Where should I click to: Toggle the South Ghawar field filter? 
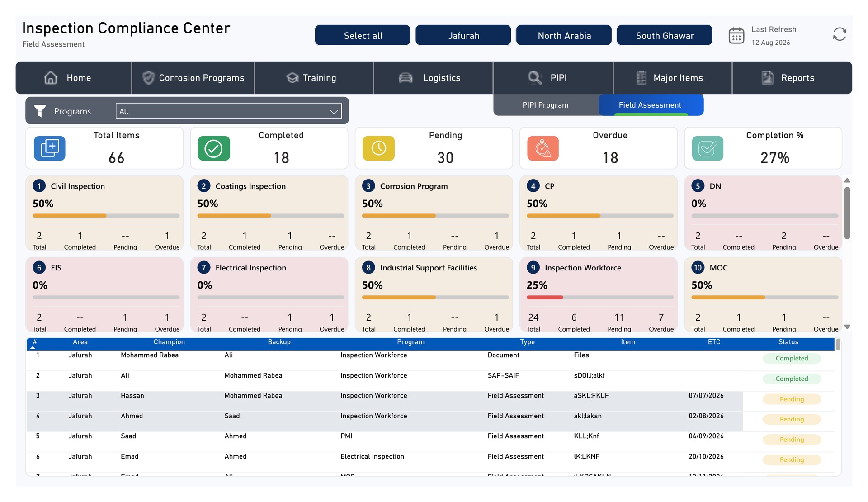(665, 35)
